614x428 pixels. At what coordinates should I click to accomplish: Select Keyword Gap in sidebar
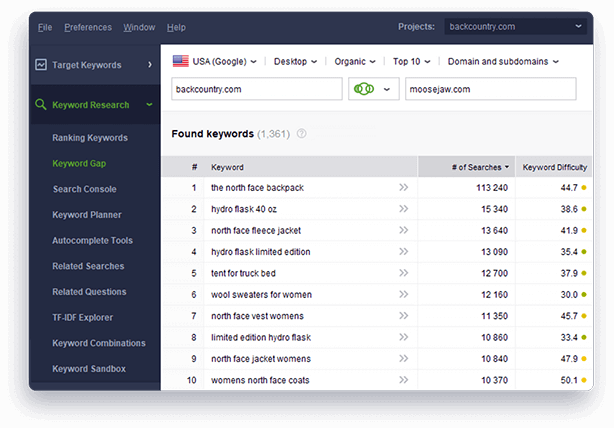[x=79, y=163]
